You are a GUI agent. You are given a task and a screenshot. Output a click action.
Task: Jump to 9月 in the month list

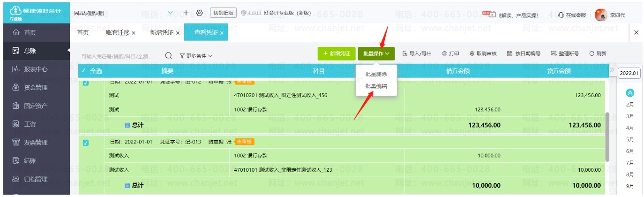point(630,187)
